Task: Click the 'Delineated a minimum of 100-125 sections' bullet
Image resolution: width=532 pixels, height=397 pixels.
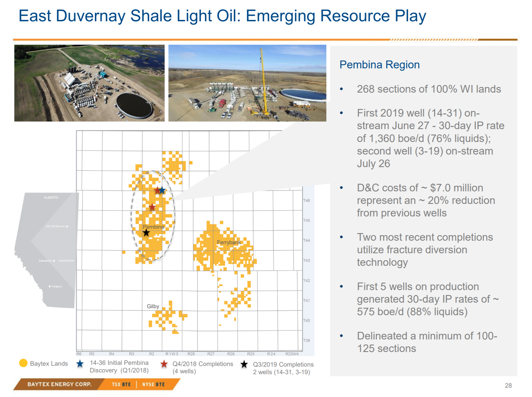Action: pyautogui.click(x=427, y=342)
